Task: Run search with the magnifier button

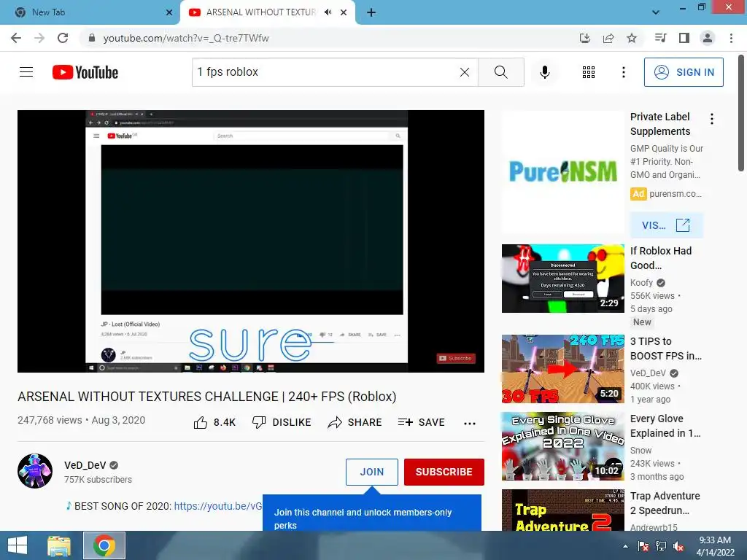Action: click(500, 72)
